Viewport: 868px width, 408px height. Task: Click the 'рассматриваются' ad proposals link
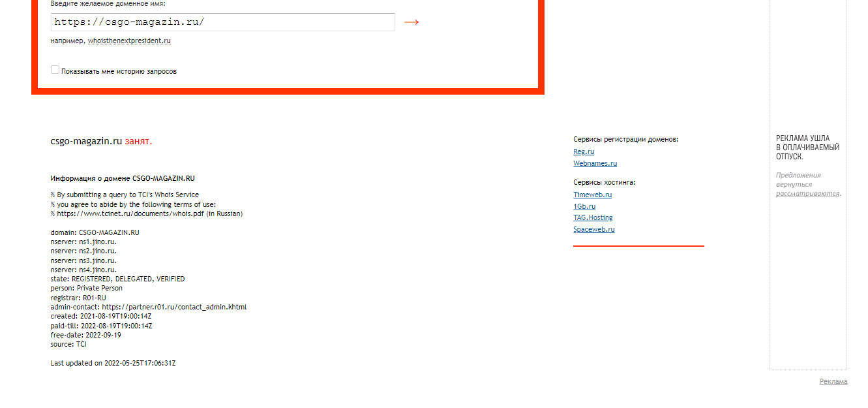pos(807,193)
